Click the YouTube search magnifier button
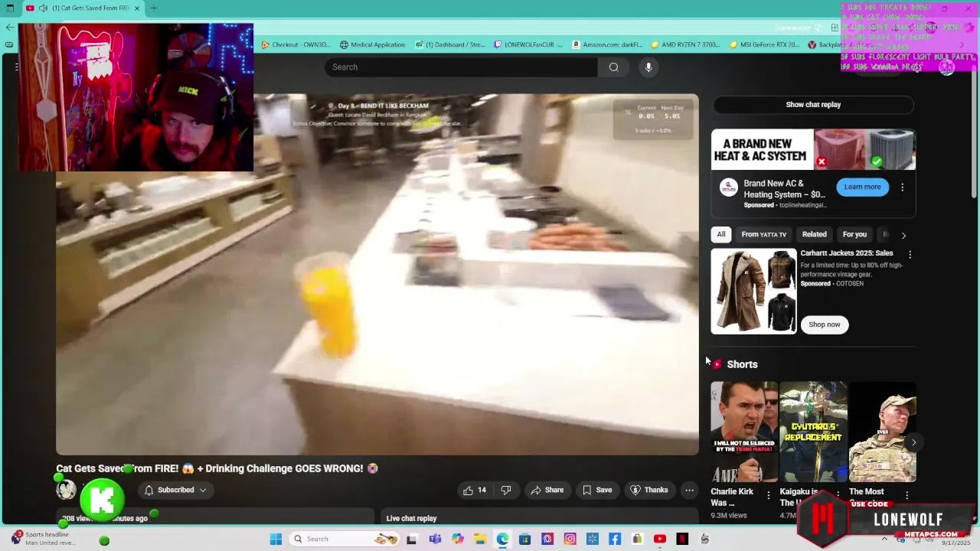The width and height of the screenshot is (980, 551). [x=613, y=67]
